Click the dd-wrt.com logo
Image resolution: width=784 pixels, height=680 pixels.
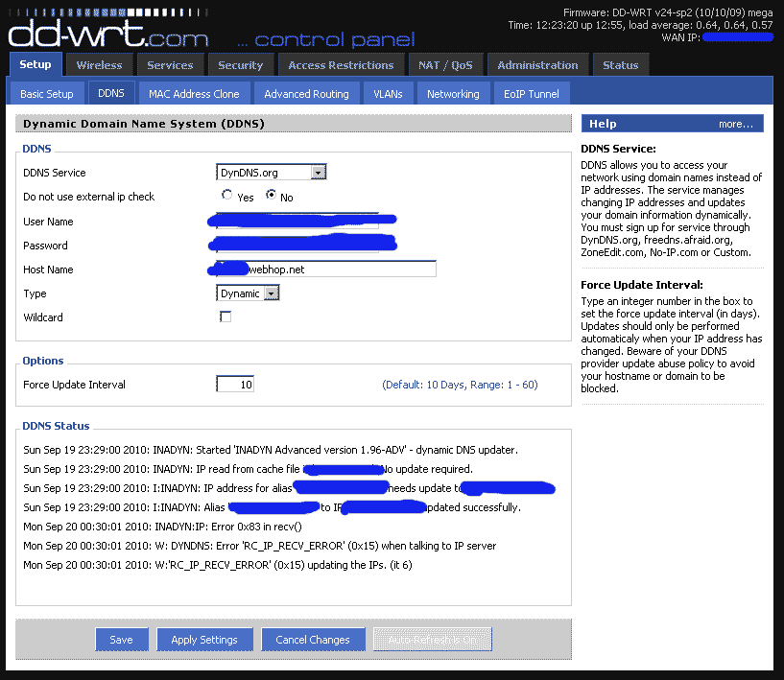(x=108, y=29)
